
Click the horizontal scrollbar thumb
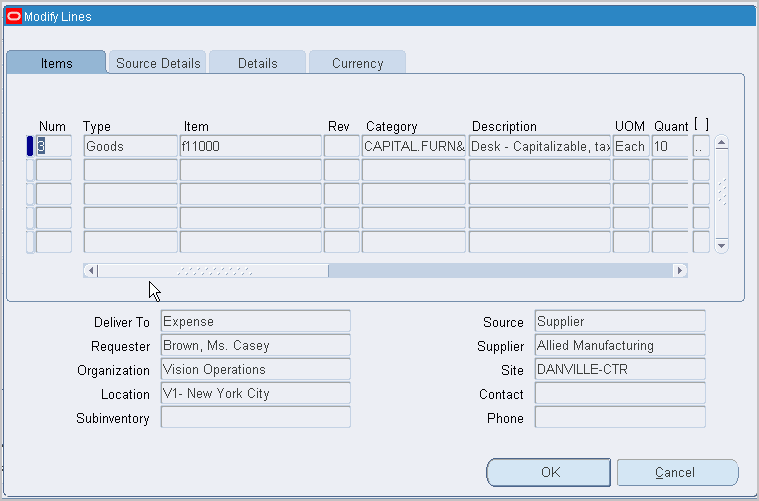(x=213, y=271)
